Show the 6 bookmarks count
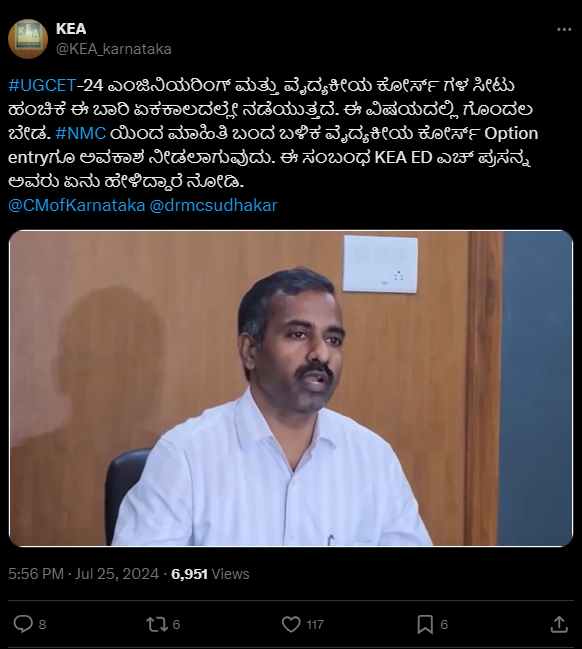This screenshot has height=649, width=582. tap(444, 624)
